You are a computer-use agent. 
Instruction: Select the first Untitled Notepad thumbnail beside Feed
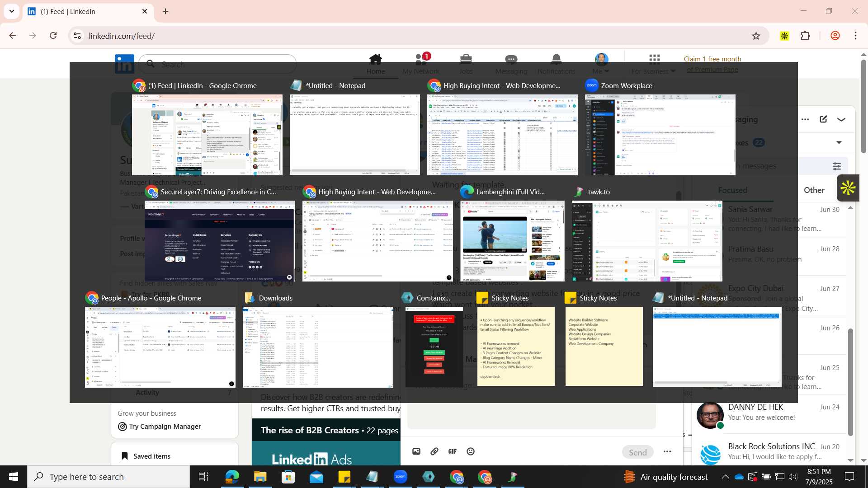click(355, 135)
